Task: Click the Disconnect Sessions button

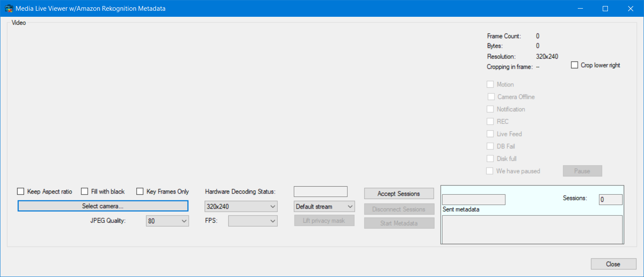Action: click(399, 209)
